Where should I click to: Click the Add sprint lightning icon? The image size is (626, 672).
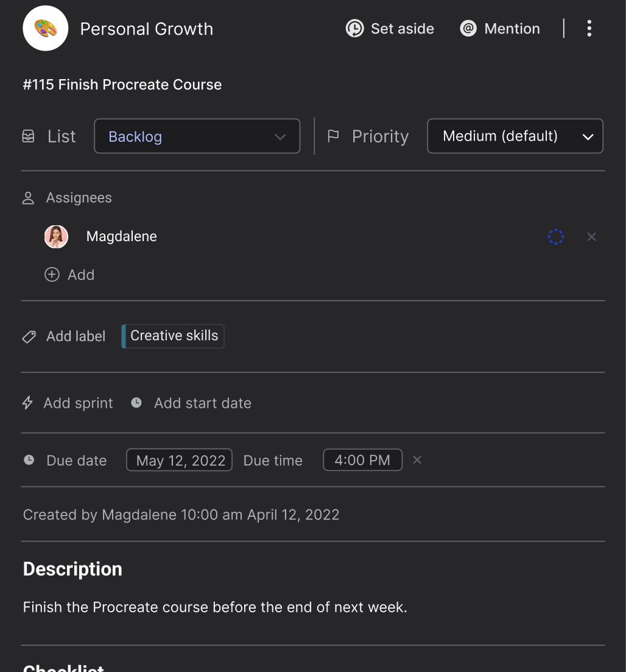(x=27, y=403)
